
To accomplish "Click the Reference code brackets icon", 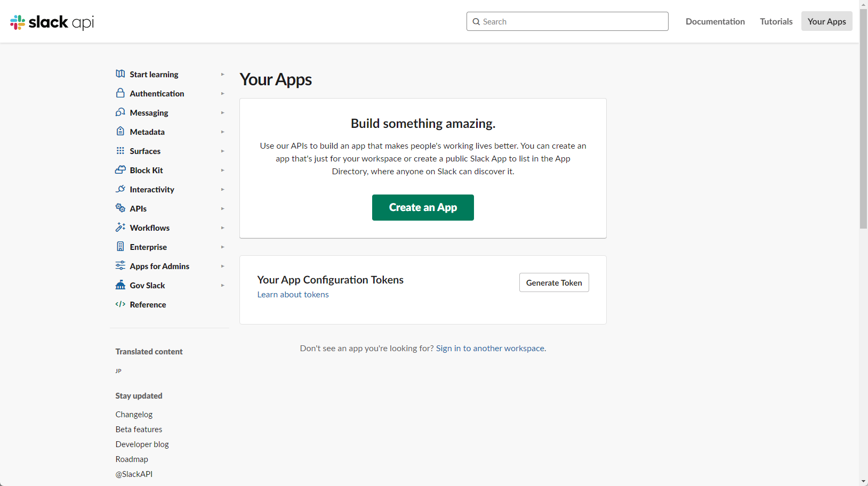I will (120, 304).
